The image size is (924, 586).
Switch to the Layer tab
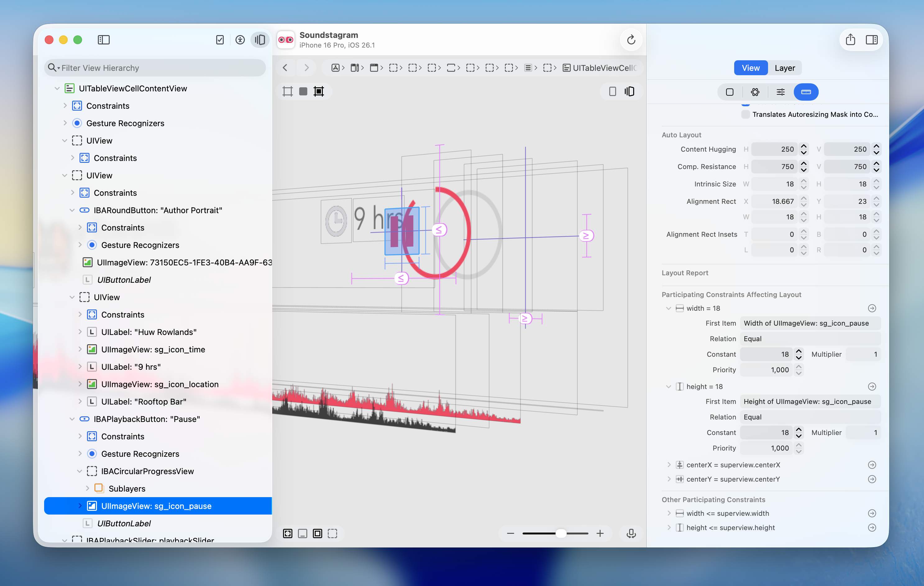coord(785,67)
